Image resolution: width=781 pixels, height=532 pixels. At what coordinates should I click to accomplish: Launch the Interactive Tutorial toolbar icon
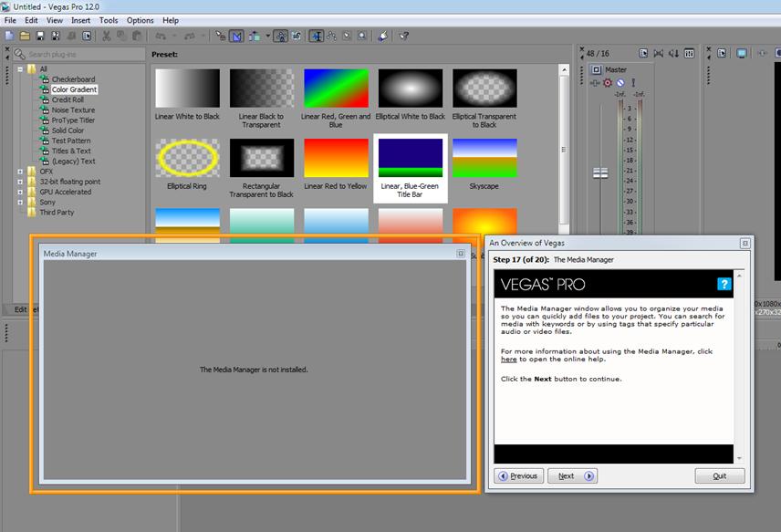pos(383,36)
